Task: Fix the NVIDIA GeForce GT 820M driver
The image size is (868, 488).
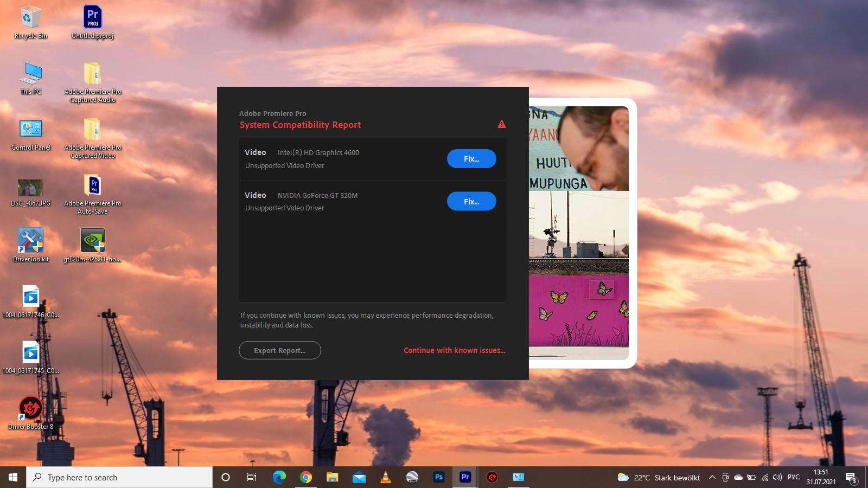Action: coord(471,201)
